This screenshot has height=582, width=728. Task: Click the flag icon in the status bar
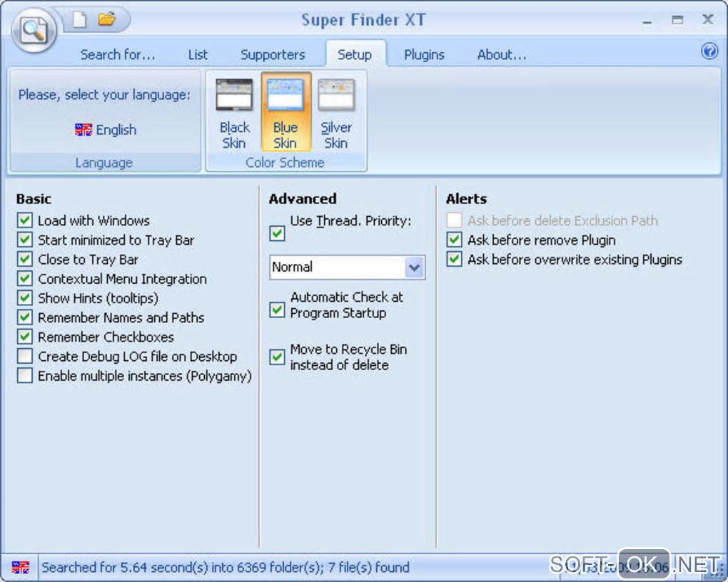[21, 567]
